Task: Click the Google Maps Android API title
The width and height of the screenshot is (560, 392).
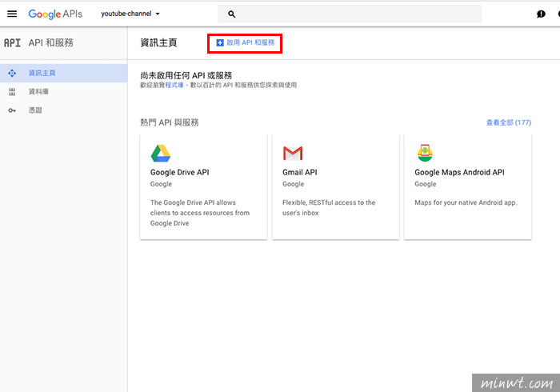Action: pos(459,172)
